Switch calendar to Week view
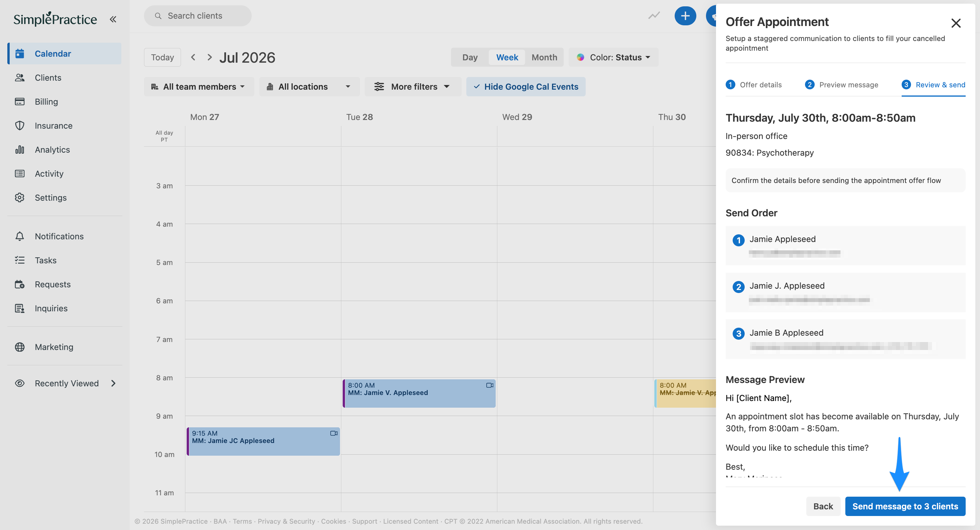 [507, 57]
